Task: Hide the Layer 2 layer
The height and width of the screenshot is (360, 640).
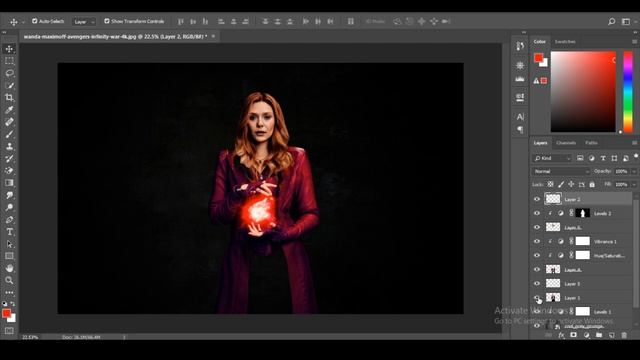Action: pyautogui.click(x=537, y=199)
